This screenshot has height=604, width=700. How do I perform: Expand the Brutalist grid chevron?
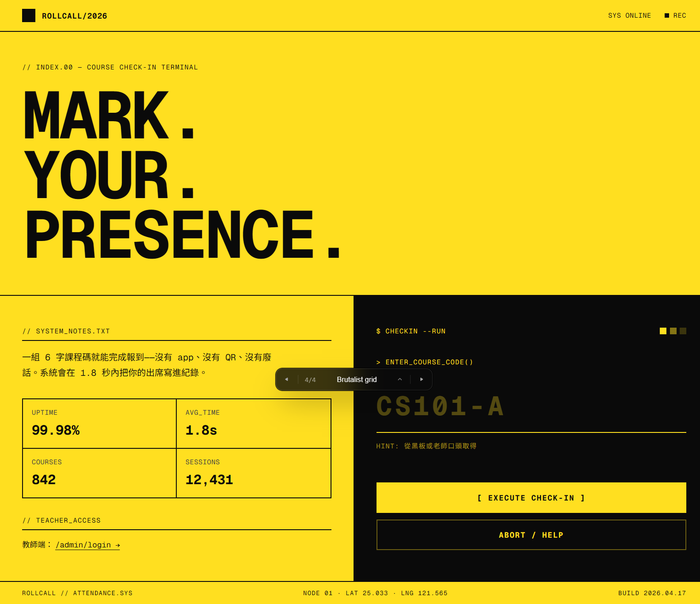(x=400, y=379)
